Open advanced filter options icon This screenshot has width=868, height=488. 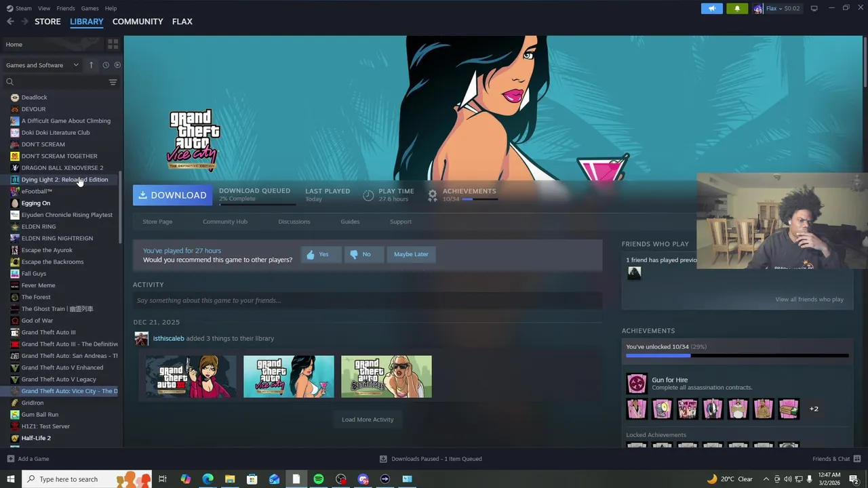[113, 82]
